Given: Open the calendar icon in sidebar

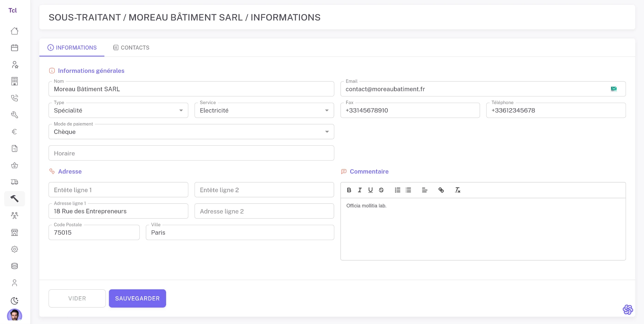Looking at the screenshot, I should pos(15,48).
